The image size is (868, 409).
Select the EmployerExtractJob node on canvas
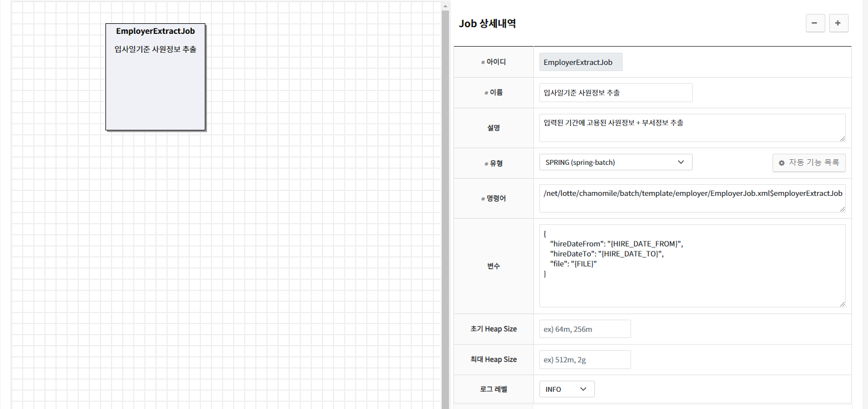pos(155,77)
